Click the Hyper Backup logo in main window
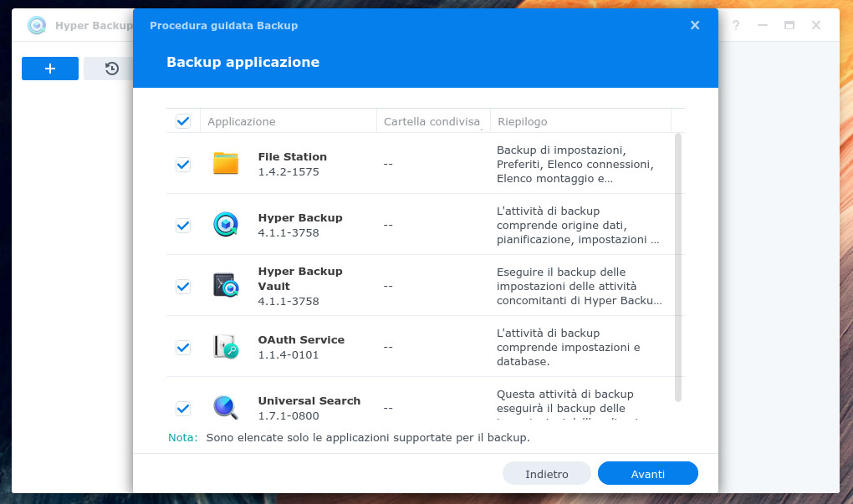This screenshot has height=504, width=853. pos(37,25)
